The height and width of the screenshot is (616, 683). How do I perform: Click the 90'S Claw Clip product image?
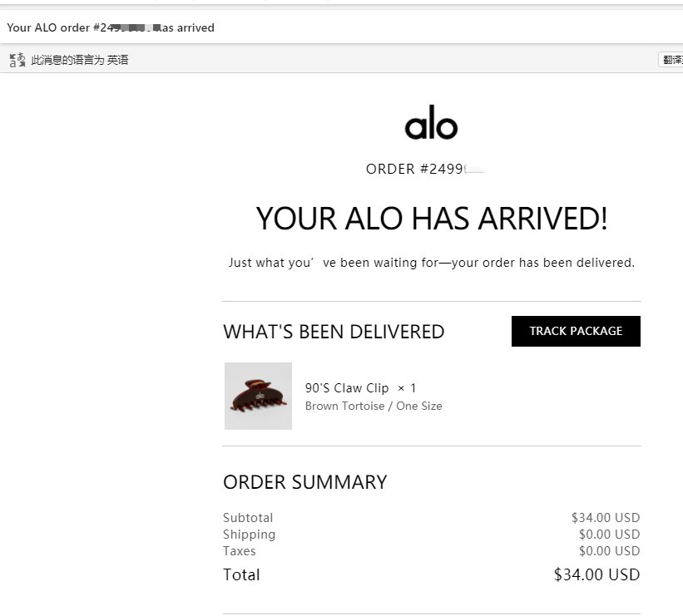258,396
